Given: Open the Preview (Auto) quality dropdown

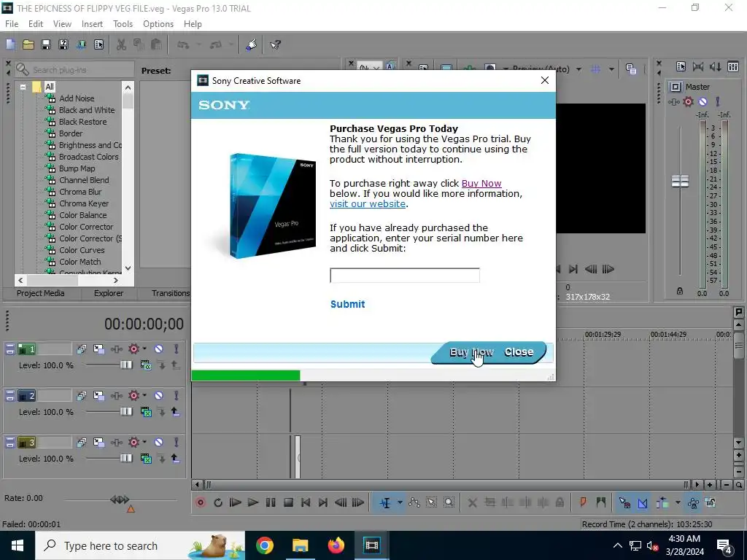Looking at the screenshot, I should pyautogui.click(x=578, y=69).
